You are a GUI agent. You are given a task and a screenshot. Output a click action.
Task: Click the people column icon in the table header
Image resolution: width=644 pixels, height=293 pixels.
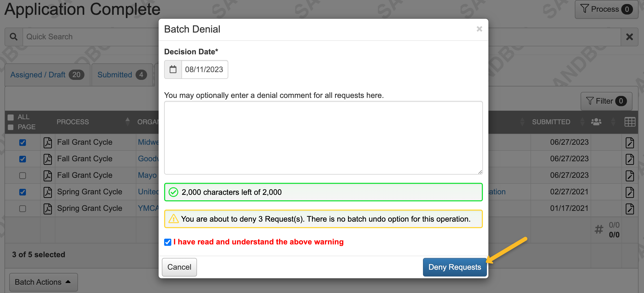(596, 122)
